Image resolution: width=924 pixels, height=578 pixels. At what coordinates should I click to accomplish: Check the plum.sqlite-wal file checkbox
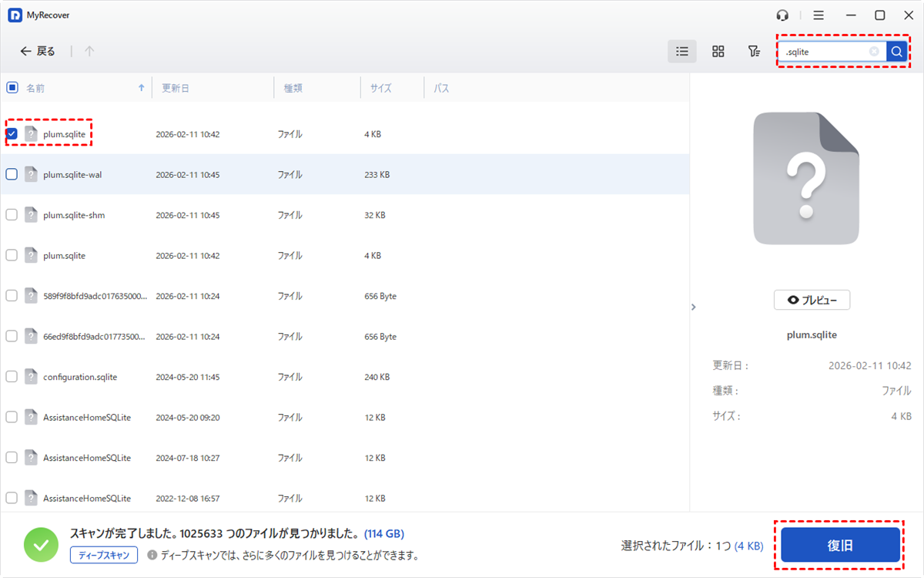coord(12,174)
